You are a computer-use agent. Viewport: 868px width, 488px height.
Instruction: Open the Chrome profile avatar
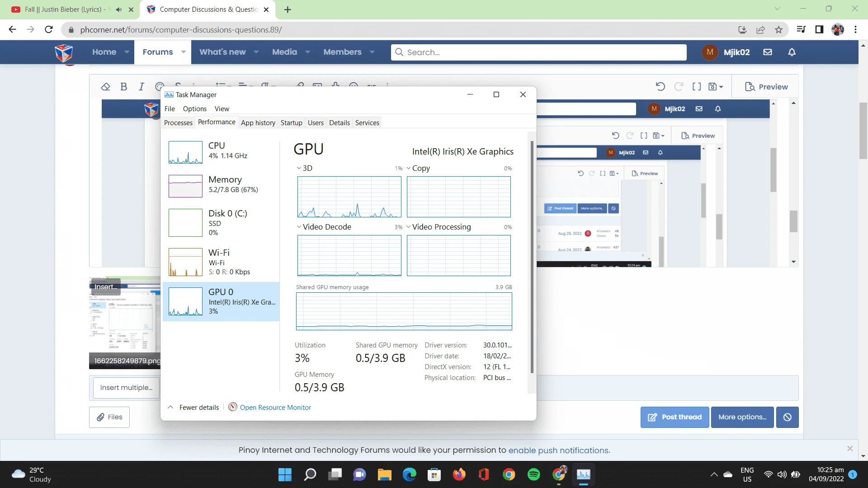tap(838, 30)
